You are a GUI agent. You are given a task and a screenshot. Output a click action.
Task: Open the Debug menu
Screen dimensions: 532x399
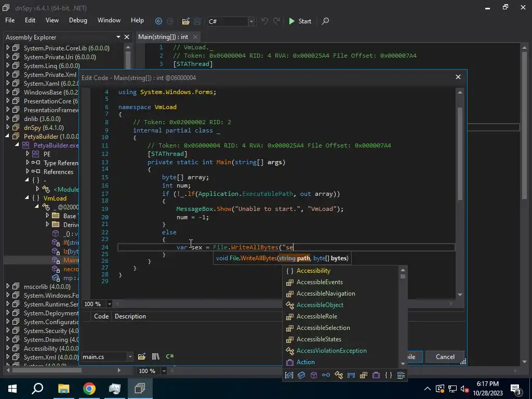[x=78, y=20]
